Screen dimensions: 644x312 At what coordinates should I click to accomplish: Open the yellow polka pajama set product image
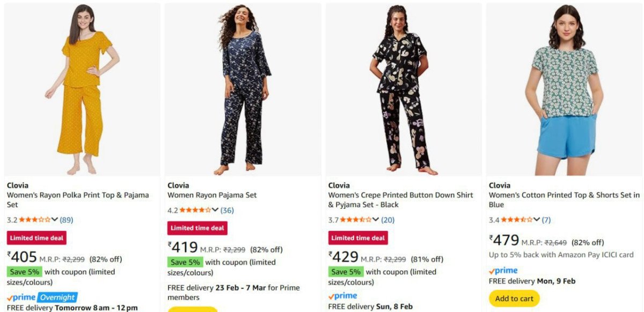click(82, 90)
